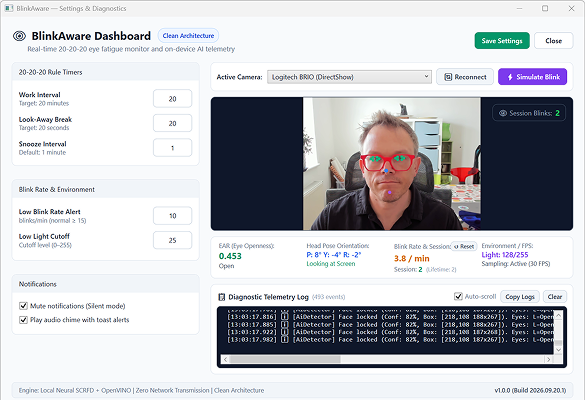
Task: Click the Work Interval label
Action: pos(40,95)
